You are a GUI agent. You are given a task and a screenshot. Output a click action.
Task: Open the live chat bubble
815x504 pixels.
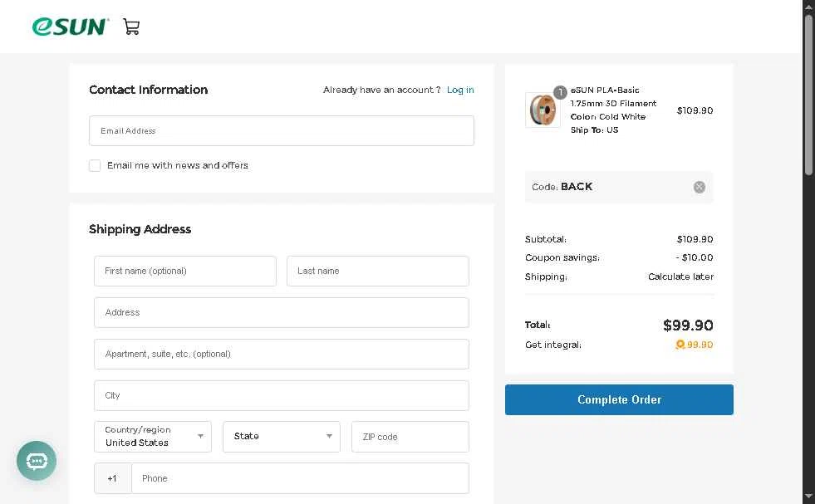coord(37,460)
